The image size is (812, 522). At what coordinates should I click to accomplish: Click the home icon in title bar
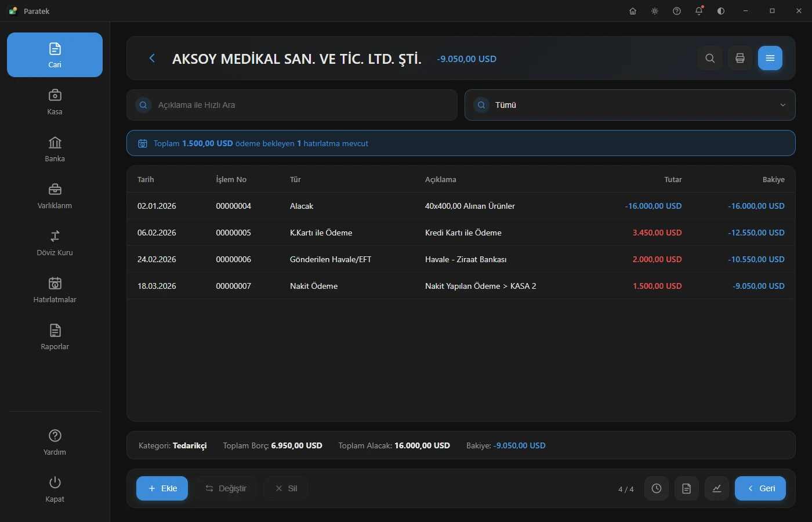pyautogui.click(x=633, y=11)
